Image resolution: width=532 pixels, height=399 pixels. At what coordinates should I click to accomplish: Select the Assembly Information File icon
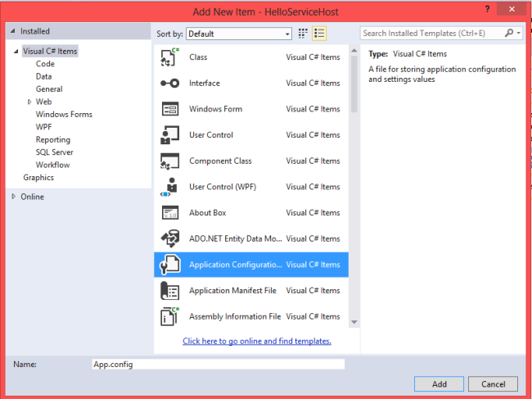[x=169, y=316]
